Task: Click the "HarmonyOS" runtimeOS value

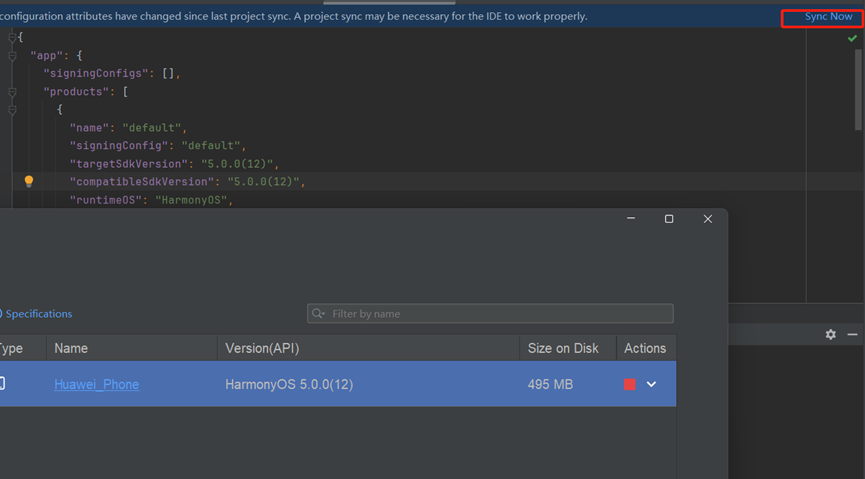Action: point(191,200)
